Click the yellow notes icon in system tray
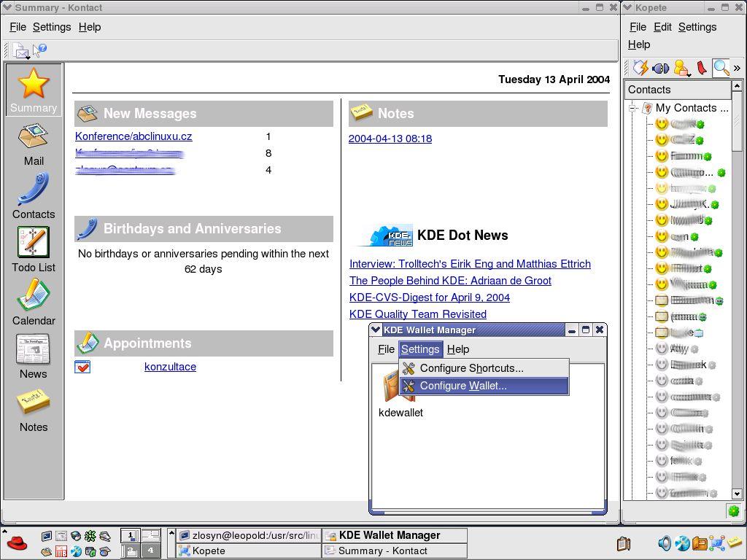Screen dimensions: 747x560 point(735,542)
